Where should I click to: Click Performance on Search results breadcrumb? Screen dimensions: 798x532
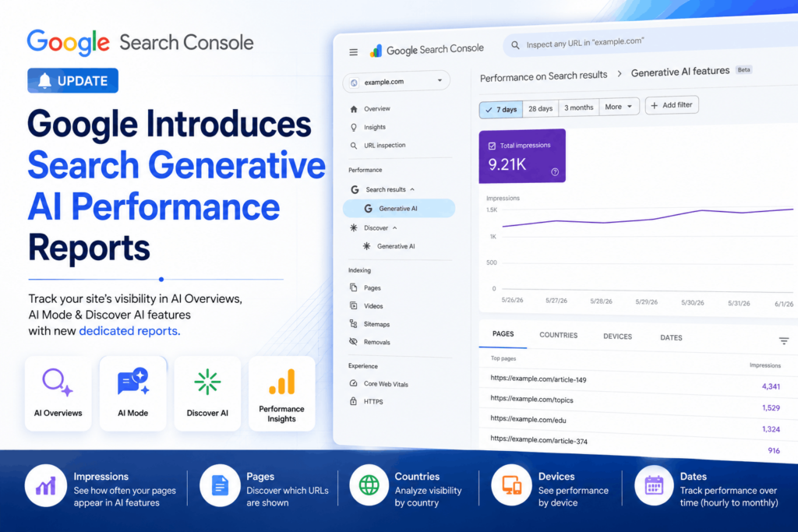point(543,76)
